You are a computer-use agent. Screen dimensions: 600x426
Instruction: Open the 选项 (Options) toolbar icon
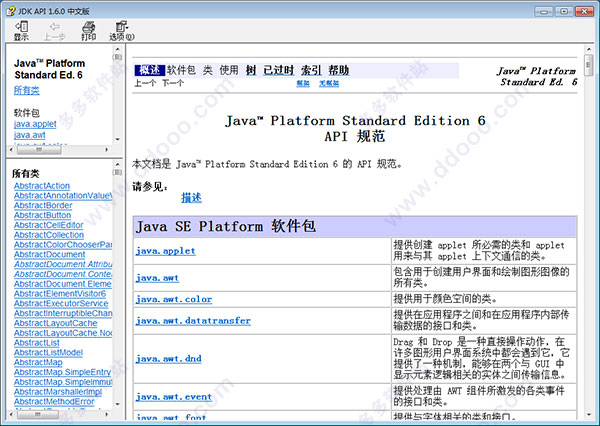click(122, 31)
